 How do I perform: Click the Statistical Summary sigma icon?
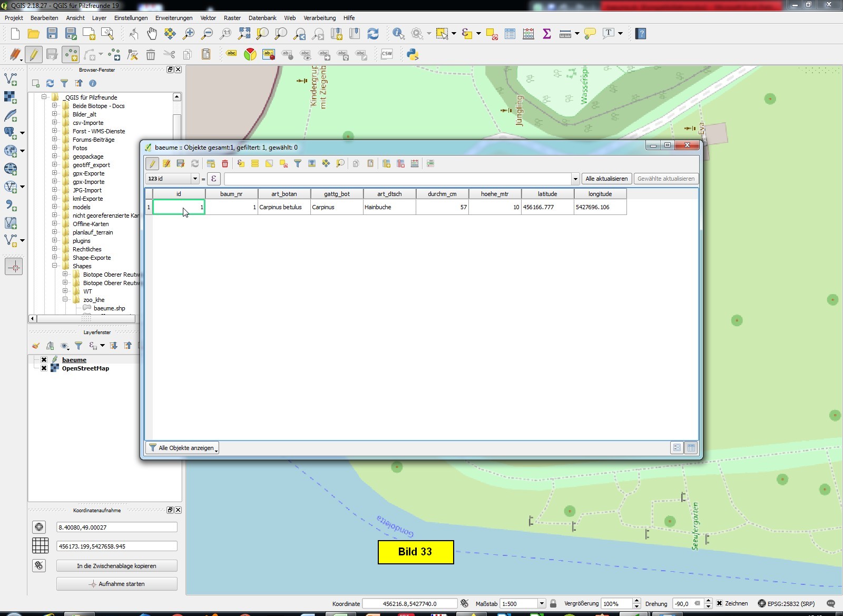point(546,34)
